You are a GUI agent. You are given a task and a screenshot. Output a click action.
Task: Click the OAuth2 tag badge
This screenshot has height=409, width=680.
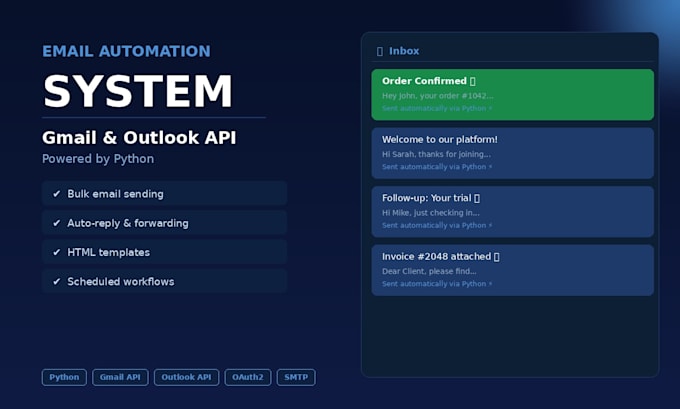[x=248, y=377]
